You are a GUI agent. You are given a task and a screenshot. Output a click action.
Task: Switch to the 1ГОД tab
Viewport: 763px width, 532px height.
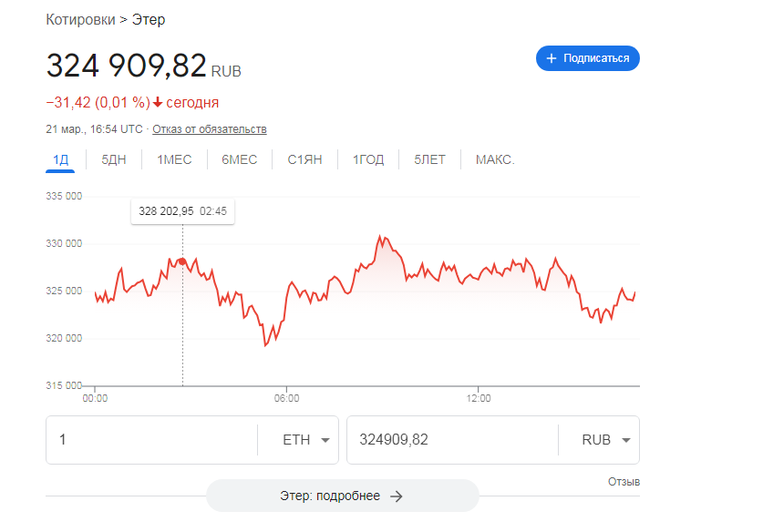[368, 159]
